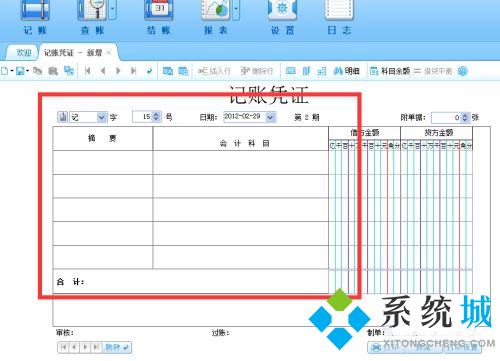Click the save floppy disk icon
Screen dimensions: 500x361
tap(20, 71)
